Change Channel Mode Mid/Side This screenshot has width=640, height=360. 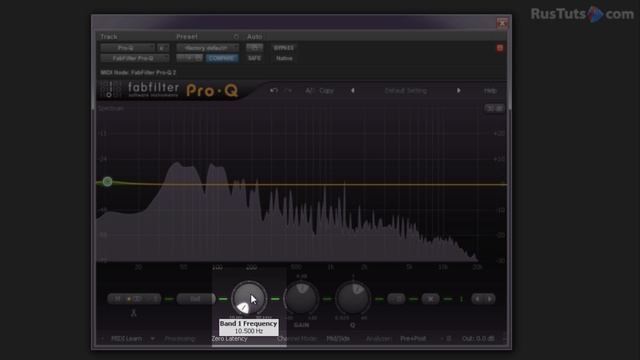click(338, 339)
